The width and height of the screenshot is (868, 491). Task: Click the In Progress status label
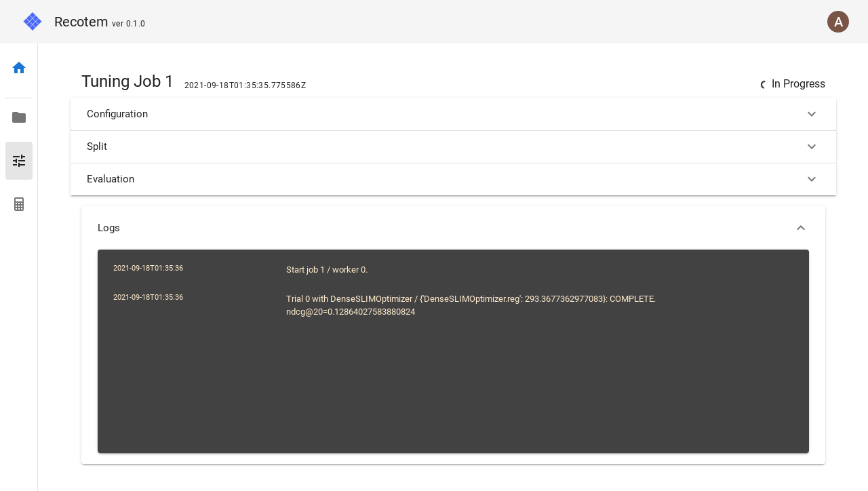pos(798,84)
